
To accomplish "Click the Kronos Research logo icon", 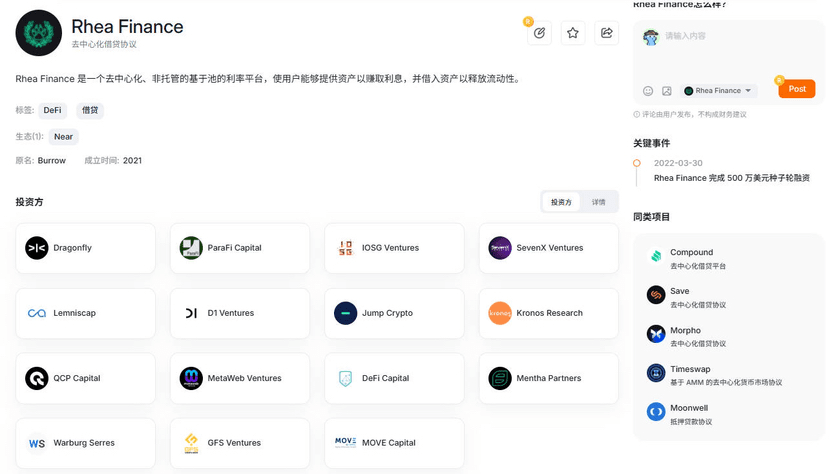I will click(x=500, y=313).
